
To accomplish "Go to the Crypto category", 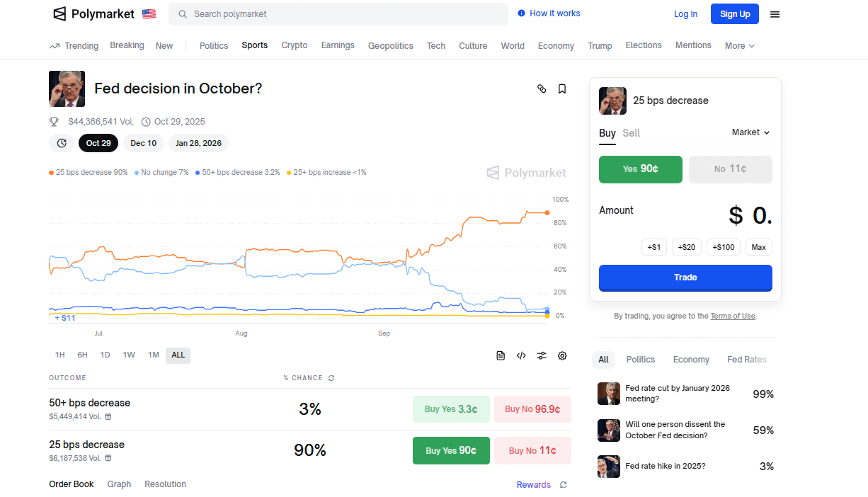I will (x=295, y=45).
